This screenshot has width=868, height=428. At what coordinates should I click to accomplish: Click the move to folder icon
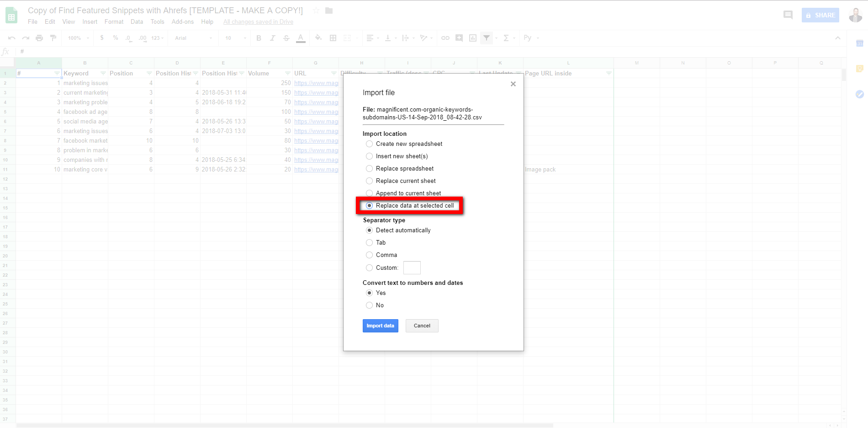click(x=329, y=11)
